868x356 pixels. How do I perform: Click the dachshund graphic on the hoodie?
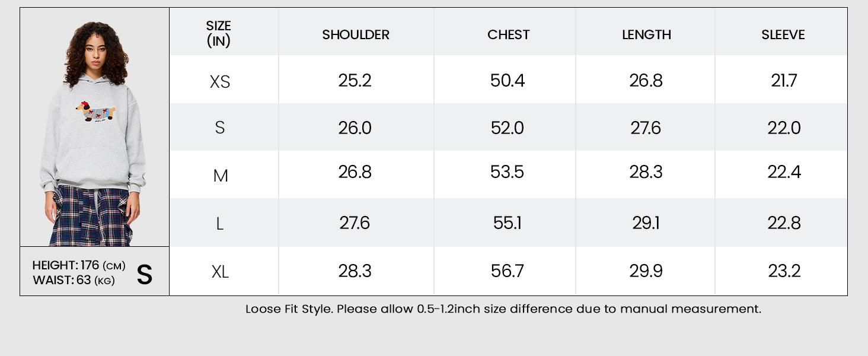95,112
